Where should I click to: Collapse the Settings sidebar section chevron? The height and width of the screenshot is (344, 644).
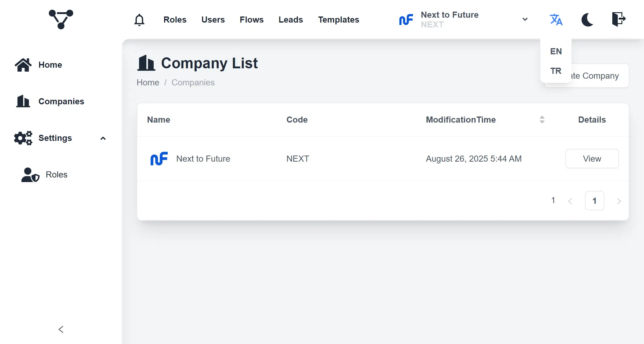click(x=103, y=138)
